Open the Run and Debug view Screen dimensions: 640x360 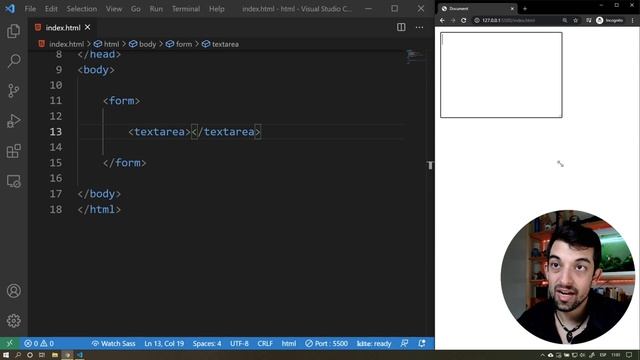[x=13, y=121]
